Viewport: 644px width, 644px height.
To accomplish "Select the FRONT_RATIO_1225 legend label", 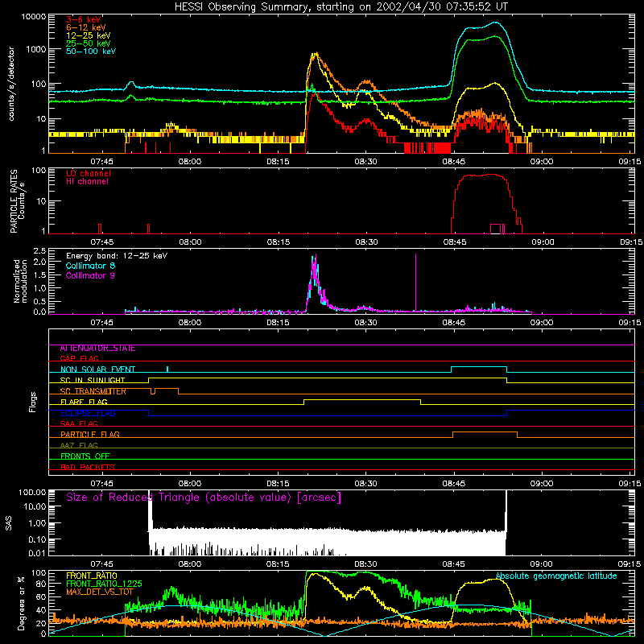I will (x=104, y=584).
